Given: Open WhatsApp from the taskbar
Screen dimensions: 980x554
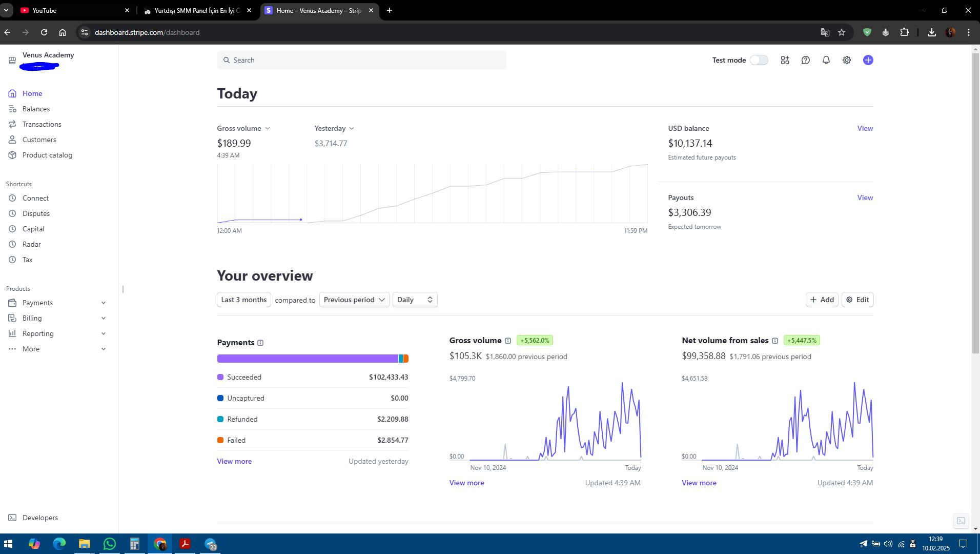Looking at the screenshot, I should [109, 544].
